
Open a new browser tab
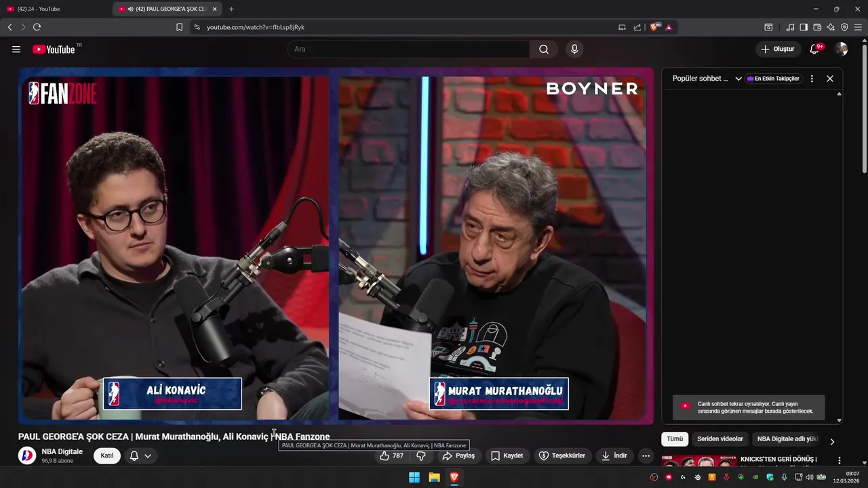click(x=231, y=9)
